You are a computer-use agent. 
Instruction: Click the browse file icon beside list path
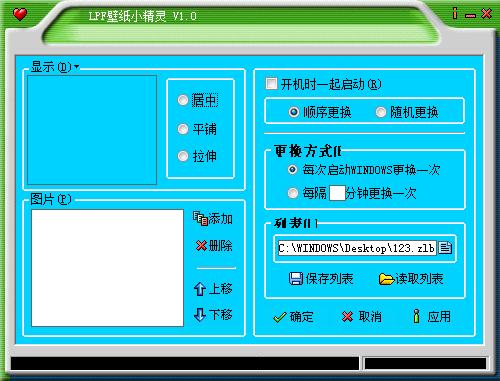[x=445, y=248]
